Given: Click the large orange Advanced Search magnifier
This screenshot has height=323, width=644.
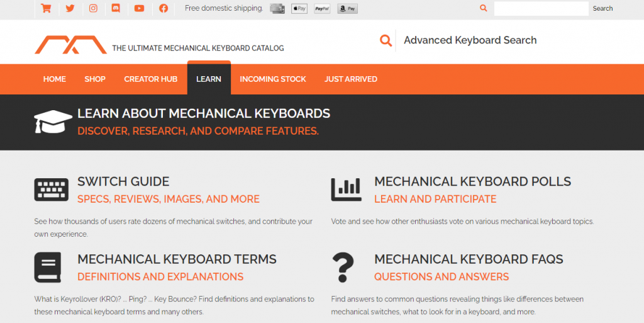Looking at the screenshot, I should pyautogui.click(x=386, y=40).
